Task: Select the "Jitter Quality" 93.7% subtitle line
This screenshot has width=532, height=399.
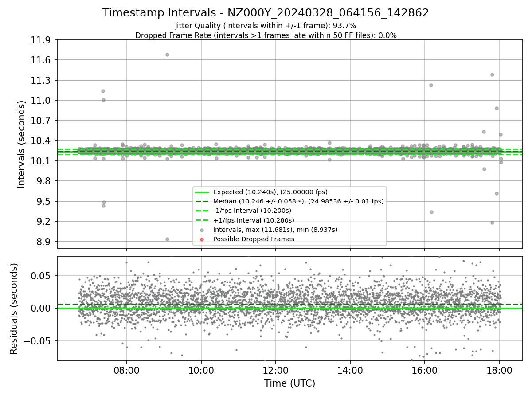Action: pos(266,26)
